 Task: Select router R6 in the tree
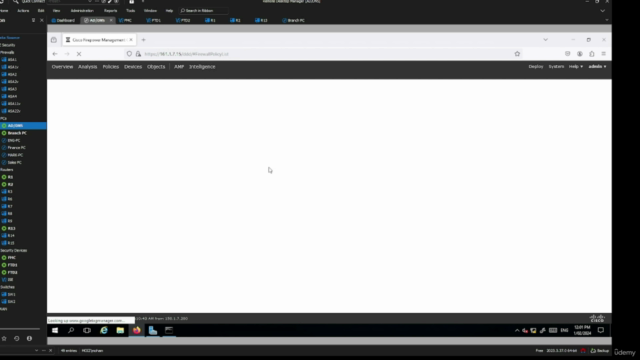[10, 199]
